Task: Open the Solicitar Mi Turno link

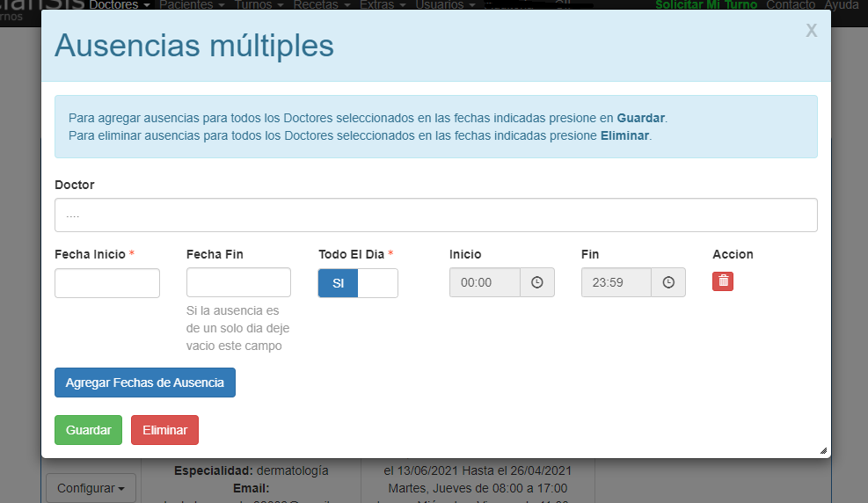Action: pos(706,5)
